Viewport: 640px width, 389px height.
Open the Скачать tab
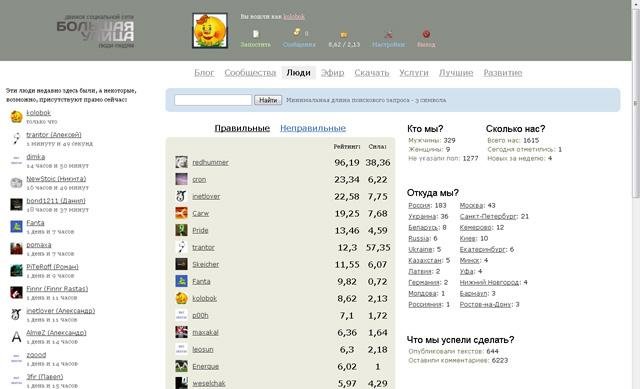click(x=371, y=73)
